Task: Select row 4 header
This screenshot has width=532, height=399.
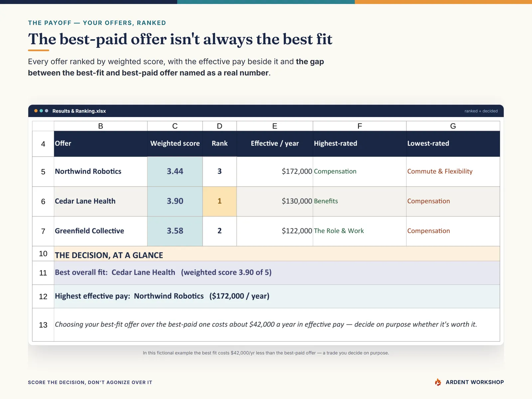Action: coord(43,144)
